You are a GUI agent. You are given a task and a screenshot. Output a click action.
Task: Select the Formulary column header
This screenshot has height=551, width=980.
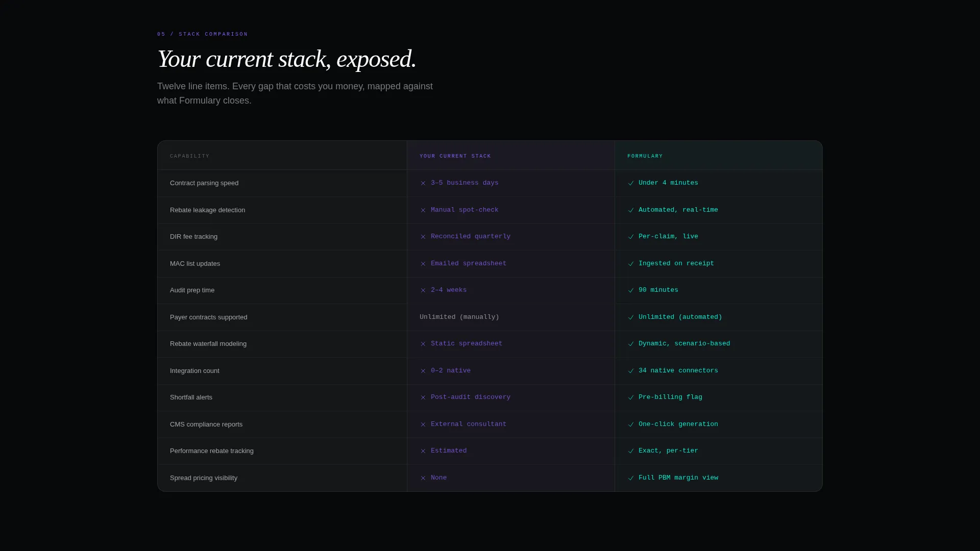tap(645, 156)
